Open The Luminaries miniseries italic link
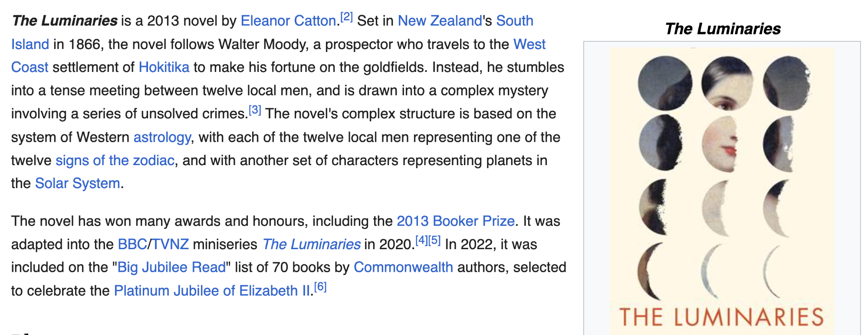 [x=311, y=244]
